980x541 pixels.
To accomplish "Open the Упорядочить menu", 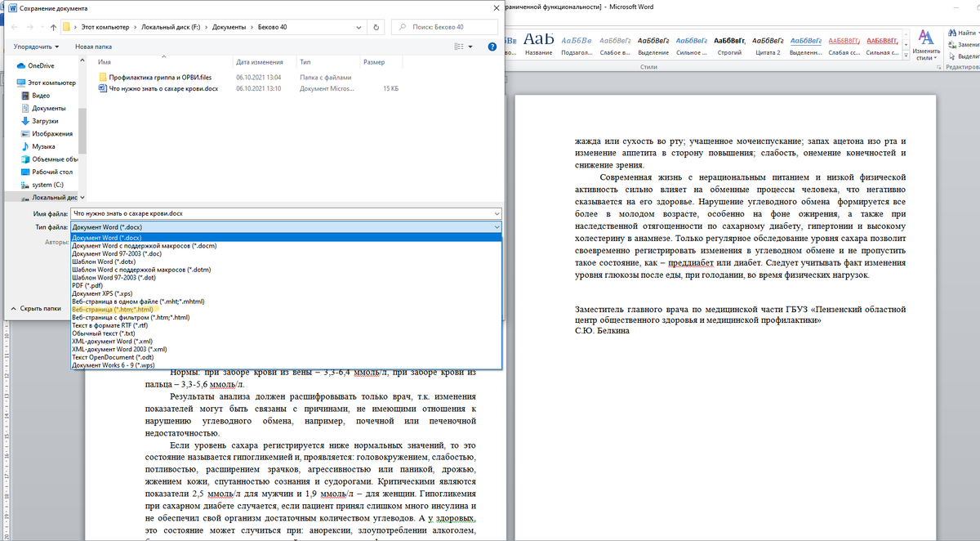I will pos(36,47).
